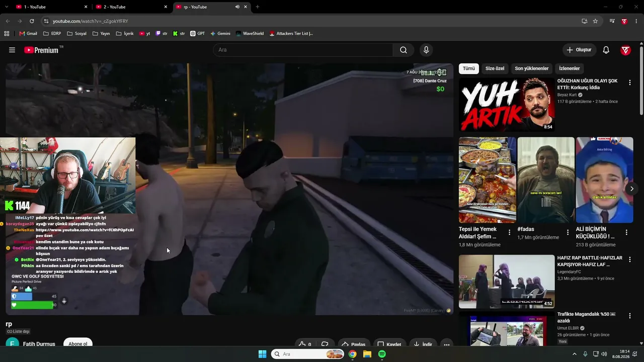The width and height of the screenshot is (644, 362).
Task: Open the YouTube guide hamburger menu
Action: [12, 50]
